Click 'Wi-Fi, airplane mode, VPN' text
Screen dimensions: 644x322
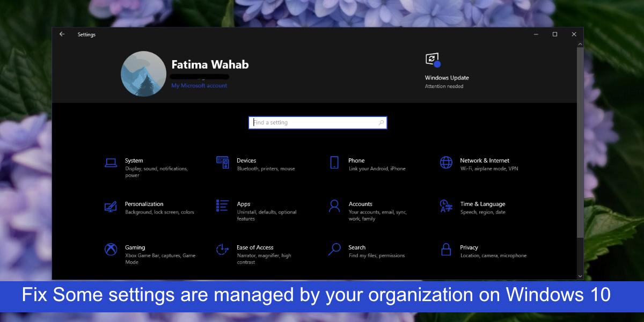tap(489, 169)
